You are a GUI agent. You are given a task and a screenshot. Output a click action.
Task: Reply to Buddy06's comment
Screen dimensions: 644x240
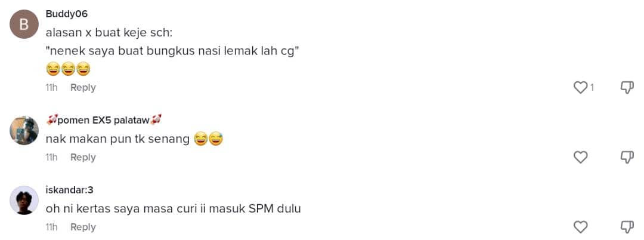83,88
